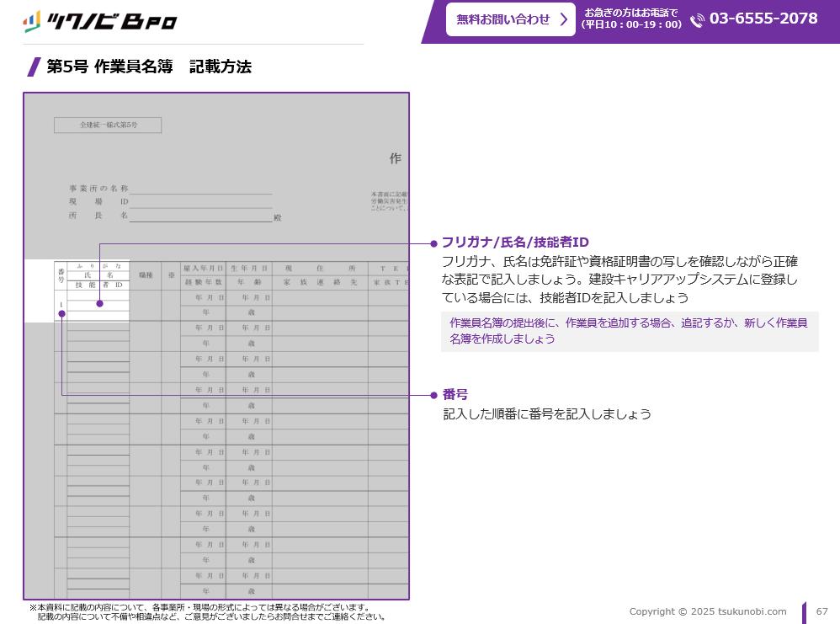Click the フリガナ/氏名/技能者ID heading
Viewport: 840px width, 624px height.
(x=515, y=243)
